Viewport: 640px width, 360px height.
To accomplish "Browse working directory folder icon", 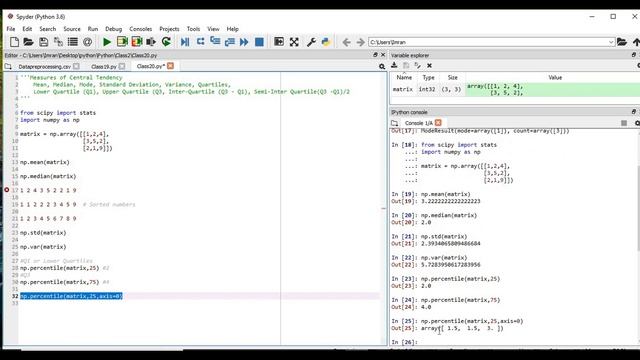I will coord(622,42).
